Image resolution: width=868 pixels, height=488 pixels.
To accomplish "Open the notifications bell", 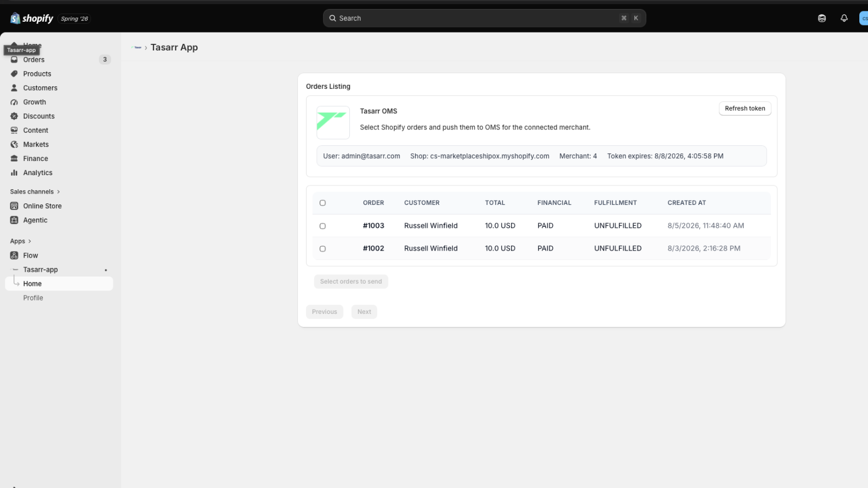I will [844, 18].
